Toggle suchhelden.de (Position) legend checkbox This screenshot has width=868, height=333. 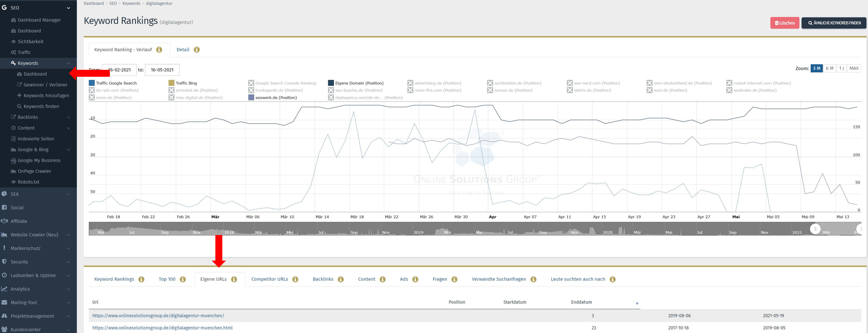pos(490,83)
